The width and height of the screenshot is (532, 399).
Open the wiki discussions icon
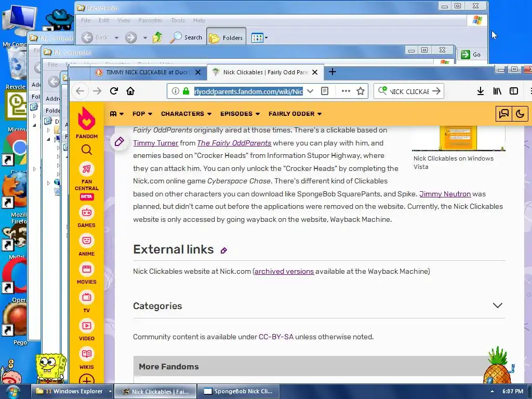[504, 114]
